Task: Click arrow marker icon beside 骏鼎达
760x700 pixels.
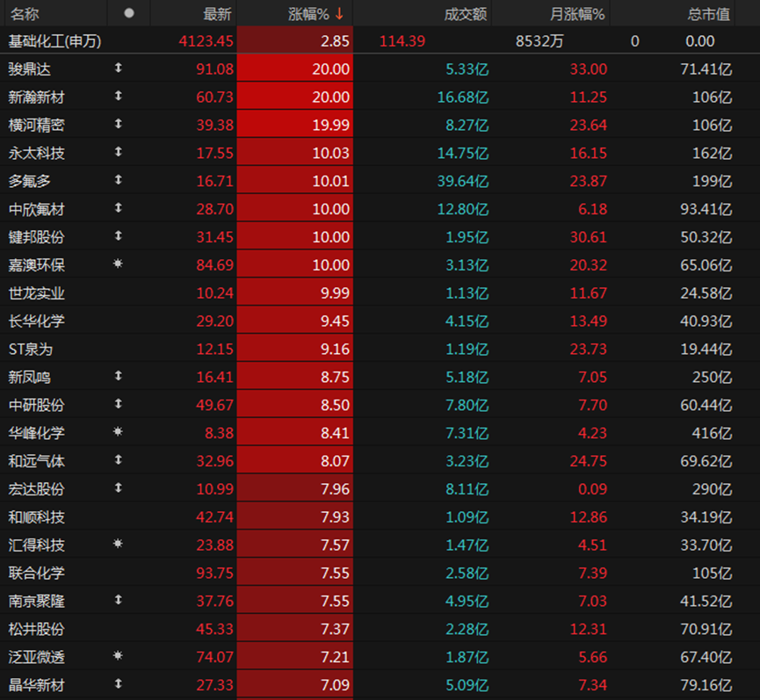Action: (118, 68)
